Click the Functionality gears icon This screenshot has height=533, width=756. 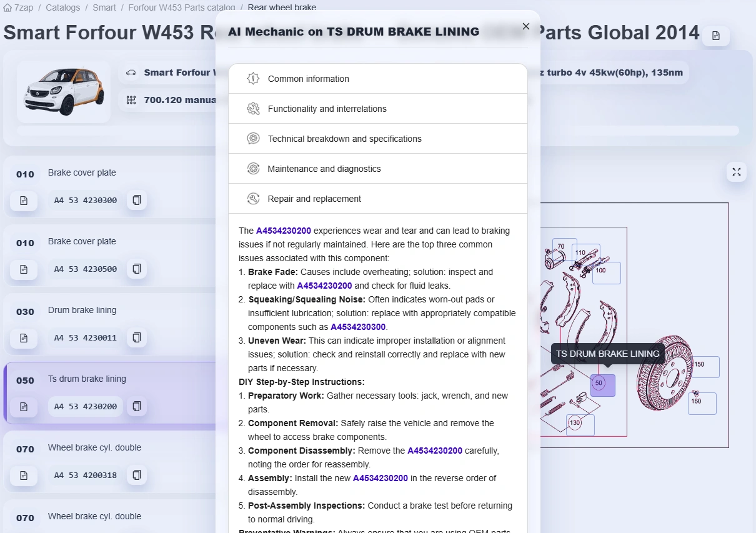[253, 109]
